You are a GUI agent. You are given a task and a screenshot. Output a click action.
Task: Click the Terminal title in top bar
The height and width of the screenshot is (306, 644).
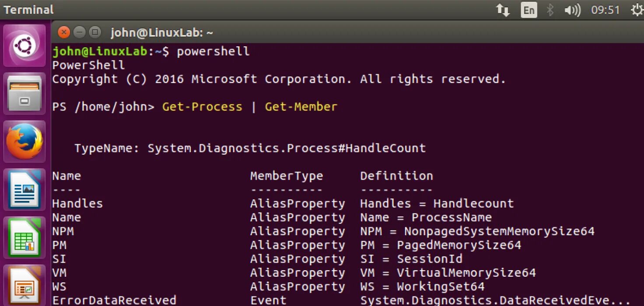pos(28,10)
